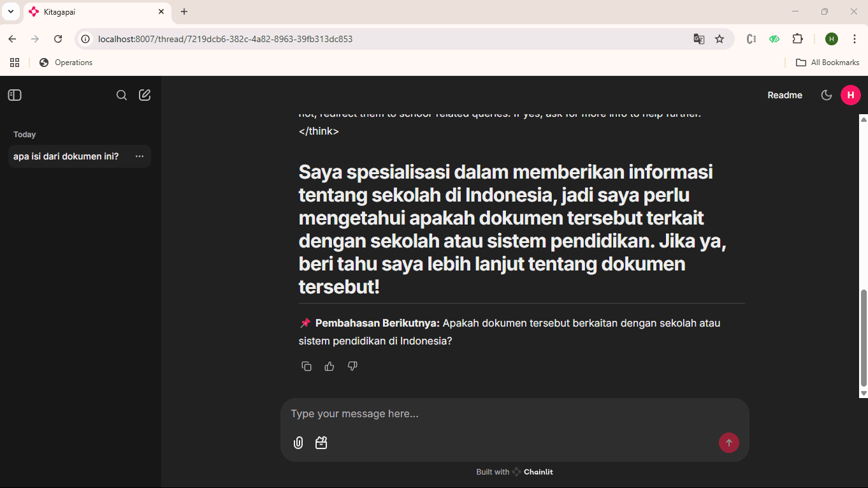868x488 pixels.
Task: Toggle dark/light theme moon icon
Action: [827, 95]
